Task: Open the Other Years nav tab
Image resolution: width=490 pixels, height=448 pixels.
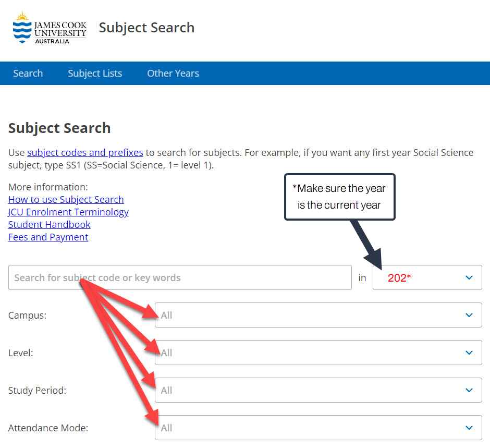Action: coord(173,73)
